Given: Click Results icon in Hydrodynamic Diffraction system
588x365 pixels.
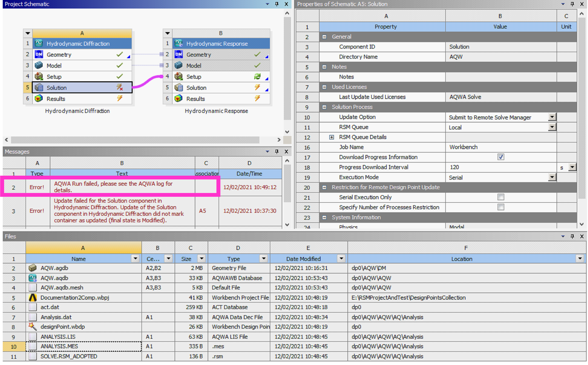Looking at the screenshot, I should [39, 98].
